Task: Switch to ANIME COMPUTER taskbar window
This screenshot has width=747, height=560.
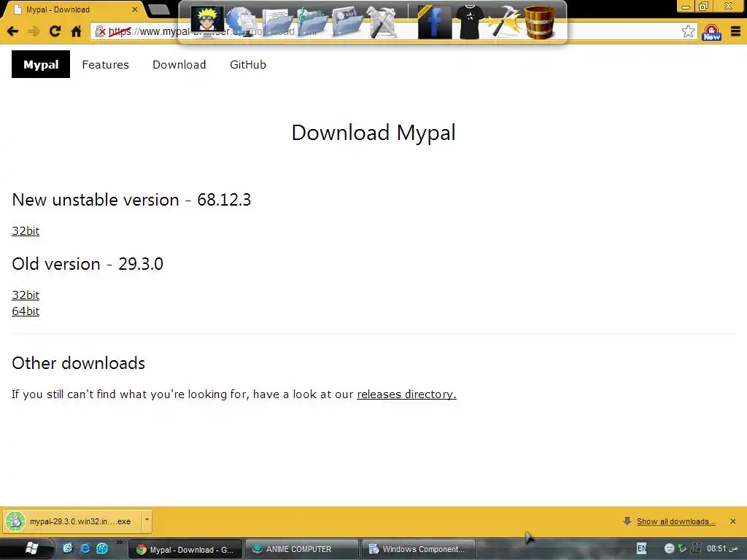Action: pos(301,550)
